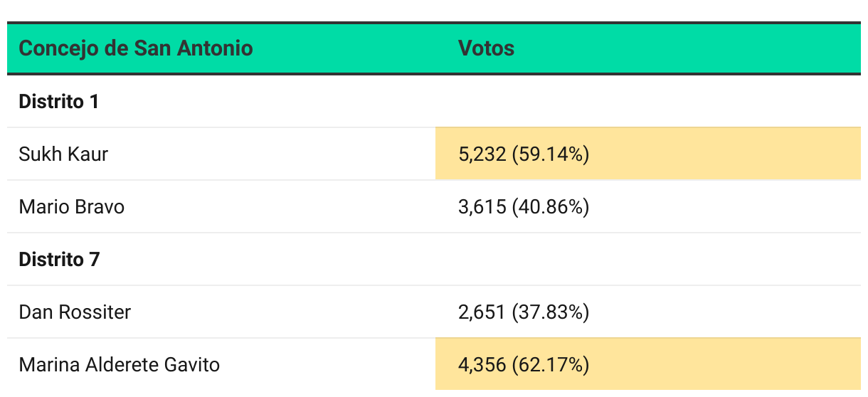Screen dimensions: 868x397
Task: Click the candidate name Sukh Kaur
Action: point(63,154)
